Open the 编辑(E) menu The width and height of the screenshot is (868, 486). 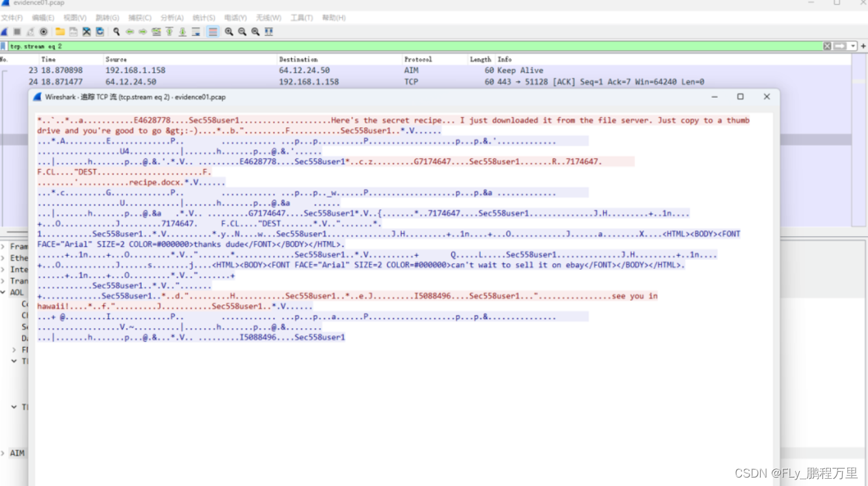click(x=43, y=18)
